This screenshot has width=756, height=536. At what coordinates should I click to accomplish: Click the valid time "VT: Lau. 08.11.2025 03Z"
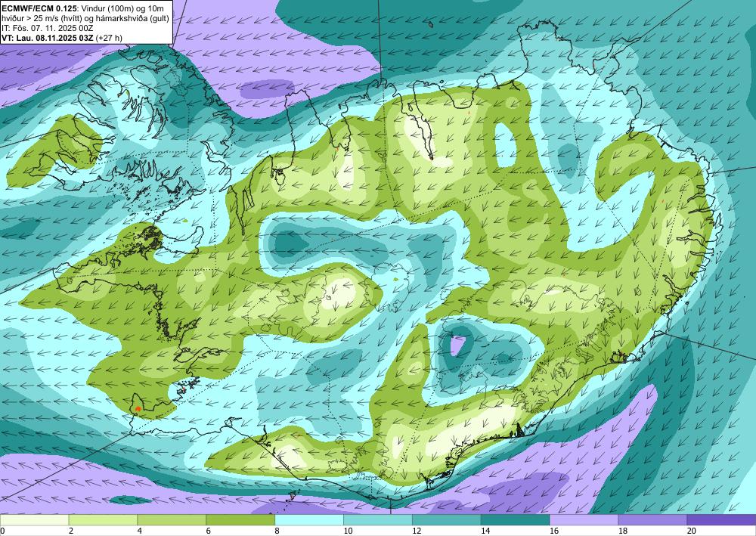[x=48, y=38]
